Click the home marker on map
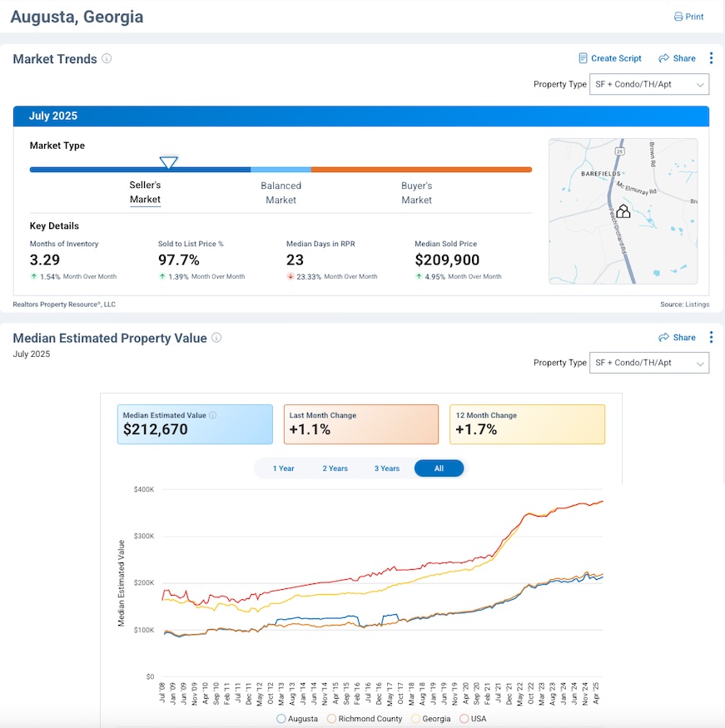725x728 pixels. tap(623, 211)
